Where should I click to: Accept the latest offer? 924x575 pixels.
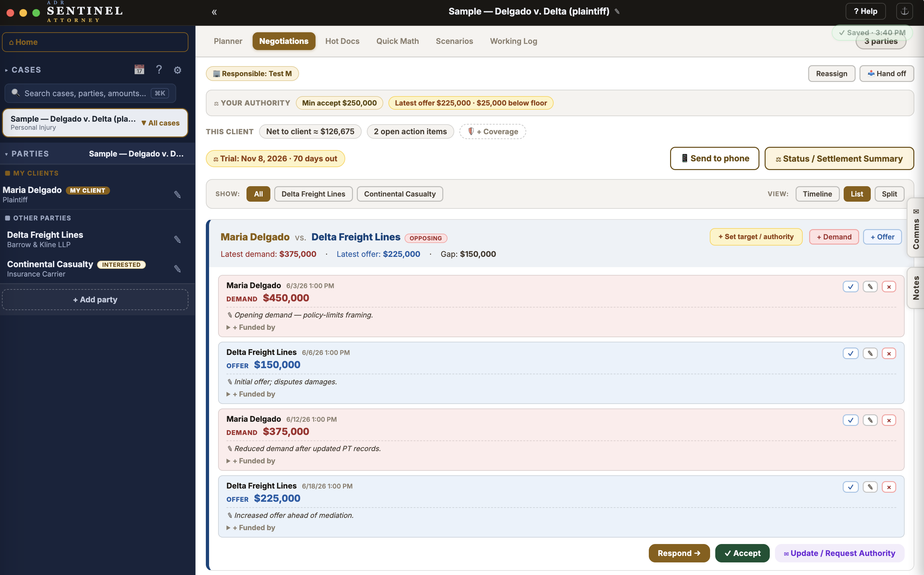[x=742, y=553]
